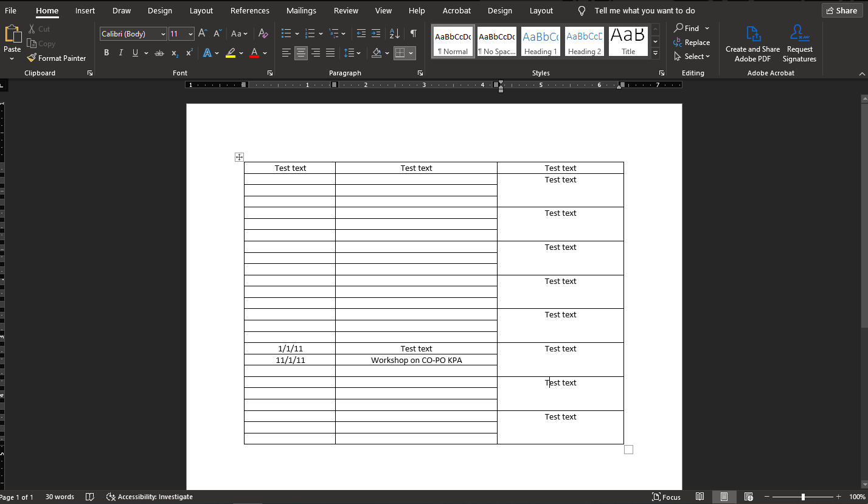Open Accessibility: Investigate in status bar

pos(150,497)
